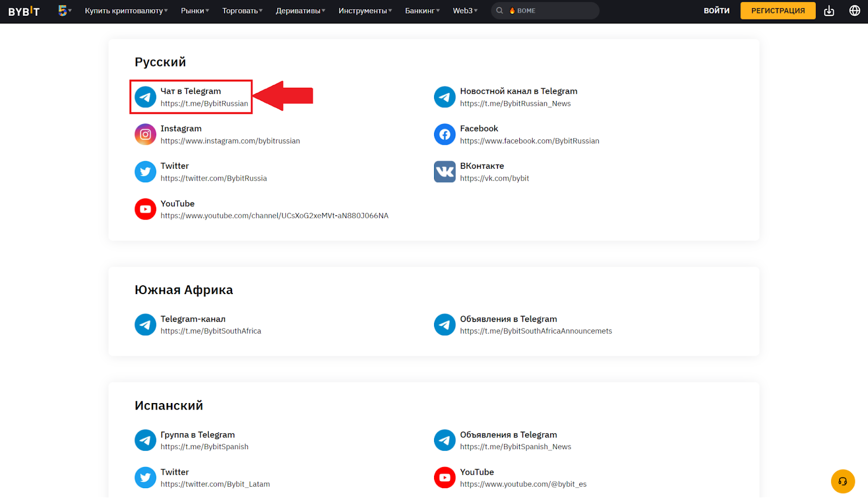Open the t.me/BybitSouthAfricaAnnouncemets link
Image resolution: width=868 pixels, height=498 pixels.
pyautogui.click(x=536, y=331)
